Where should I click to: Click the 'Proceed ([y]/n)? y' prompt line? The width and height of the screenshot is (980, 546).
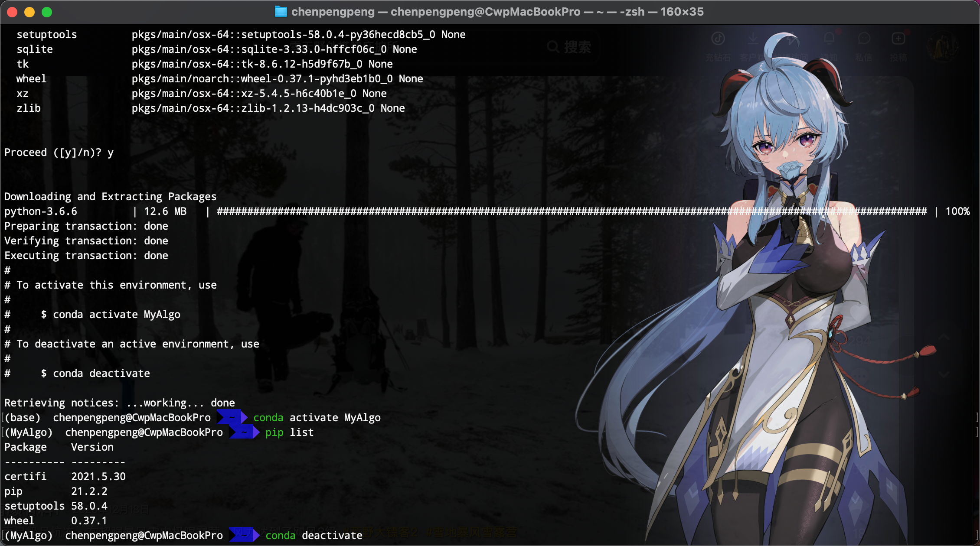(x=59, y=153)
